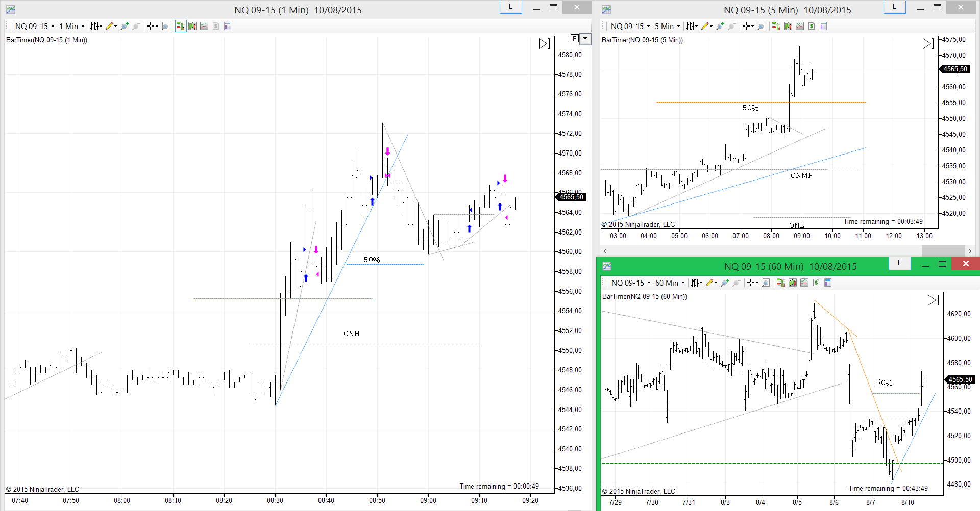This screenshot has height=511, width=980.
Task: Click zoom out icon in 60 Min chart
Action: click(x=737, y=283)
